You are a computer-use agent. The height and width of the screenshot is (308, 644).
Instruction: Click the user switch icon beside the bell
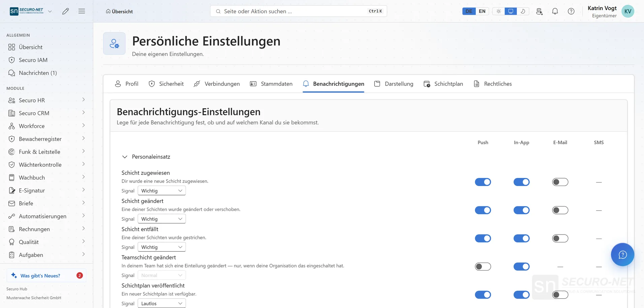pyautogui.click(x=539, y=11)
